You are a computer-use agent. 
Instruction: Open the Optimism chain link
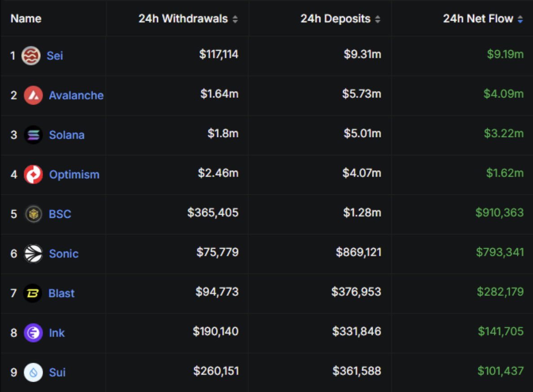point(74,174)
